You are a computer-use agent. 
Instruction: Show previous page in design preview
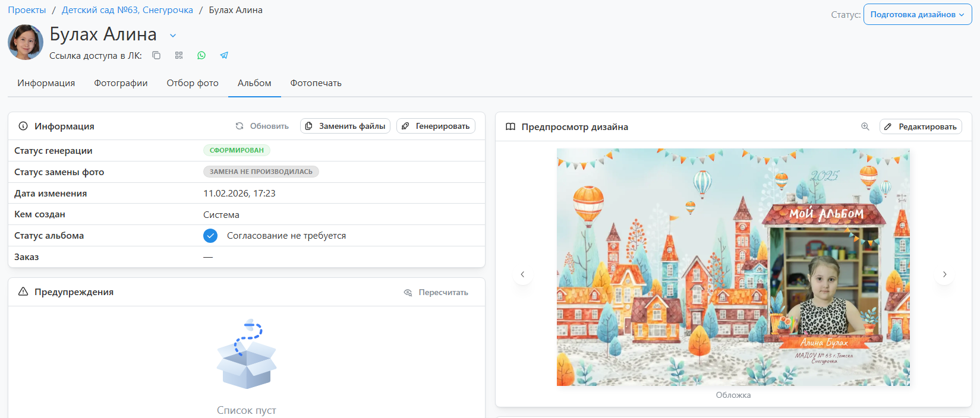[522, 274]
